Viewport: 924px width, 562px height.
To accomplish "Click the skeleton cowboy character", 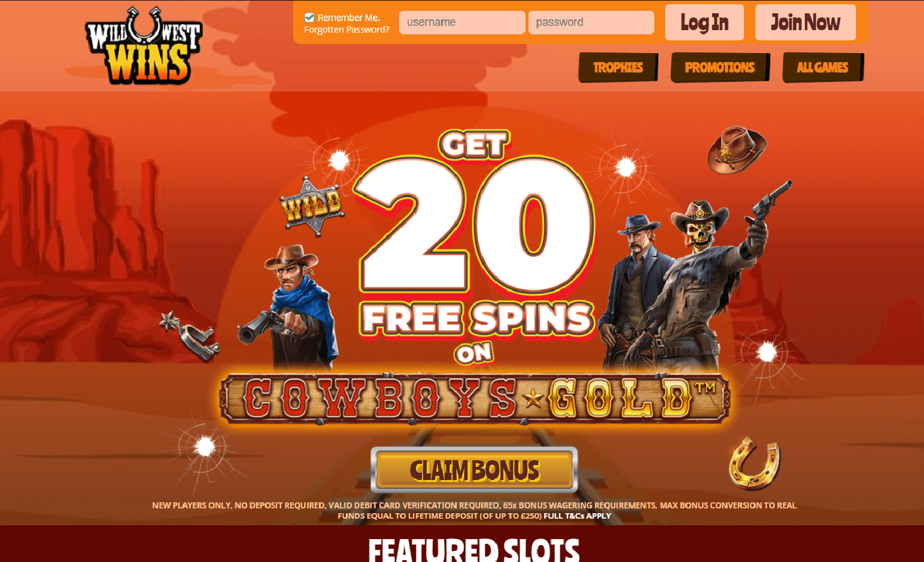I will click(709, 283).
